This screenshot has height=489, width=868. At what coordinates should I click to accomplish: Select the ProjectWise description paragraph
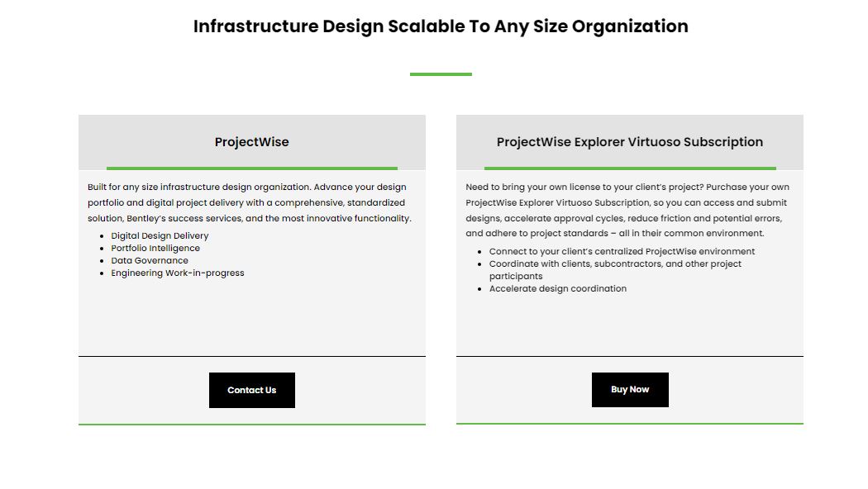coord(248,202)
